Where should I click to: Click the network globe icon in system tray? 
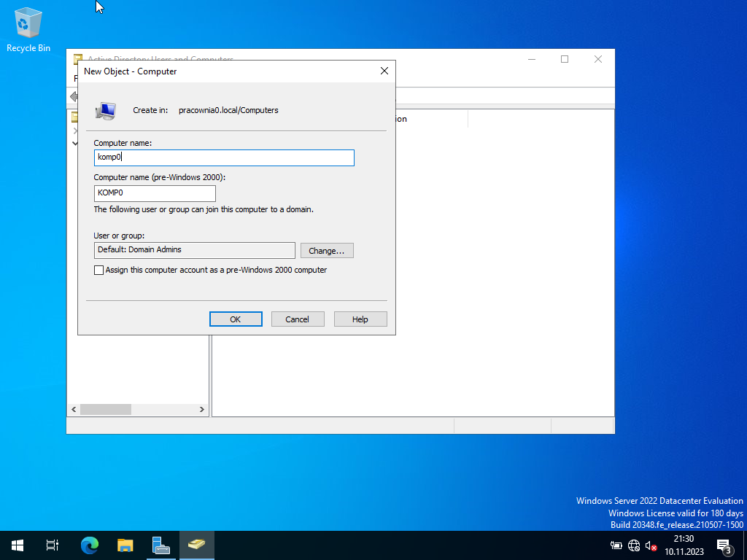[x=634, y=545]
